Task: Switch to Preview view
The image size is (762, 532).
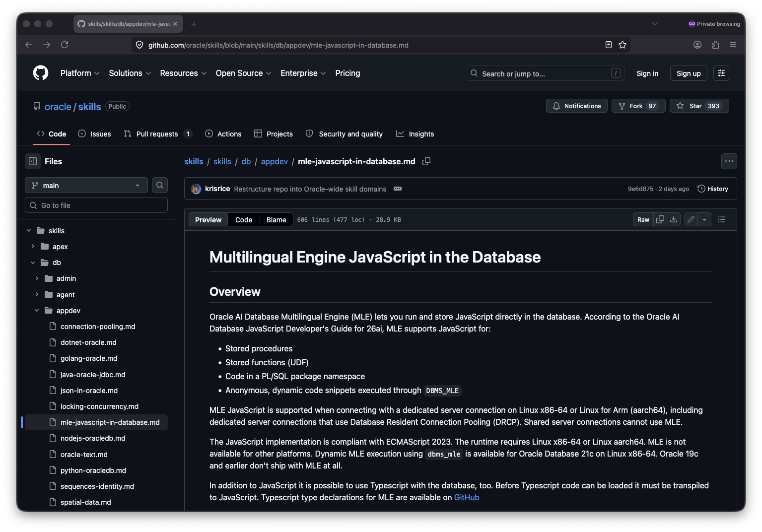Action: [208, 220]
